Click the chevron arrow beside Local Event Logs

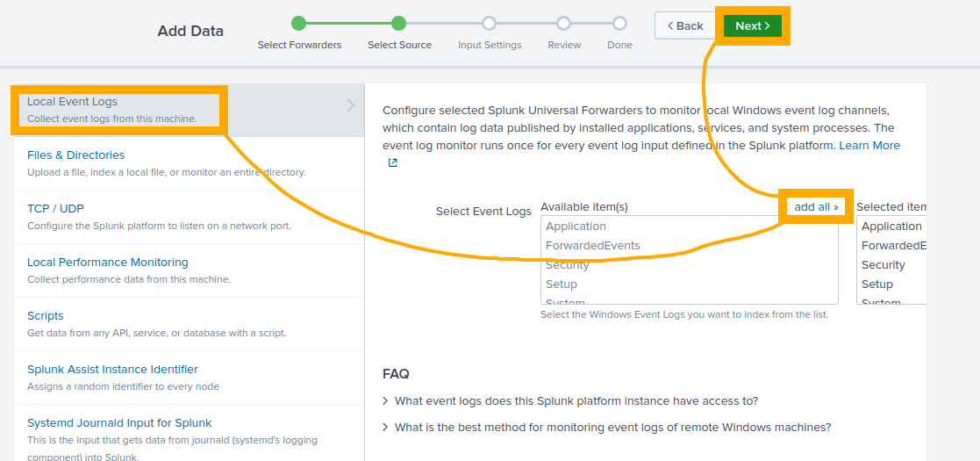pos(351,105)
